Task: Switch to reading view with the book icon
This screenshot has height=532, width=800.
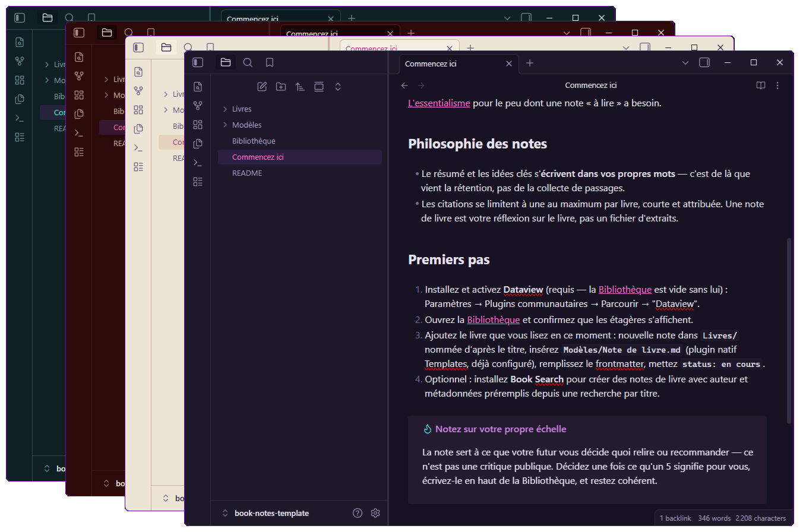Action: click(x=761, y=85)
